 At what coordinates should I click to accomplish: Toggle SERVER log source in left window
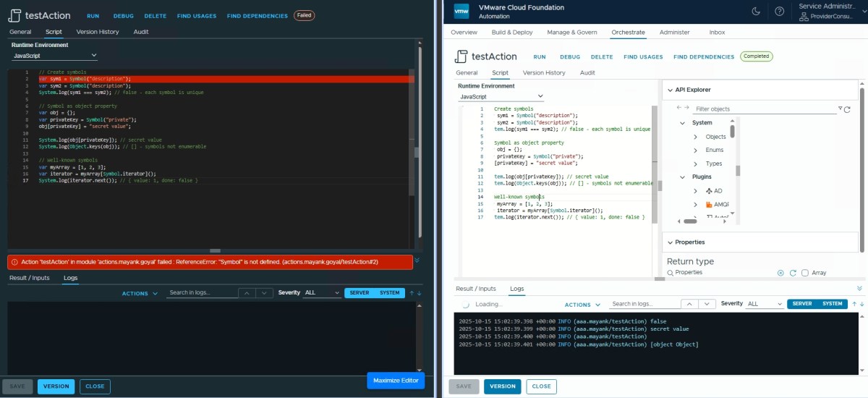pyautogui.click(x=359, y=293)
